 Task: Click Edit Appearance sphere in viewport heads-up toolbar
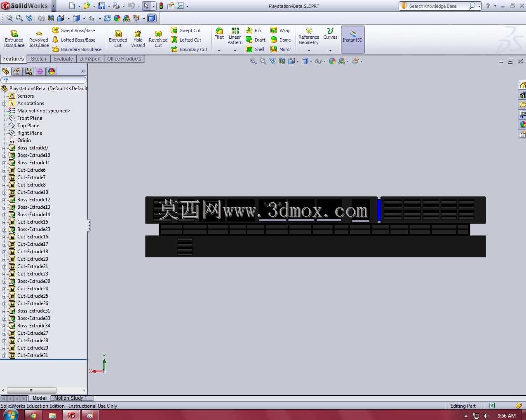click(332, 61)
